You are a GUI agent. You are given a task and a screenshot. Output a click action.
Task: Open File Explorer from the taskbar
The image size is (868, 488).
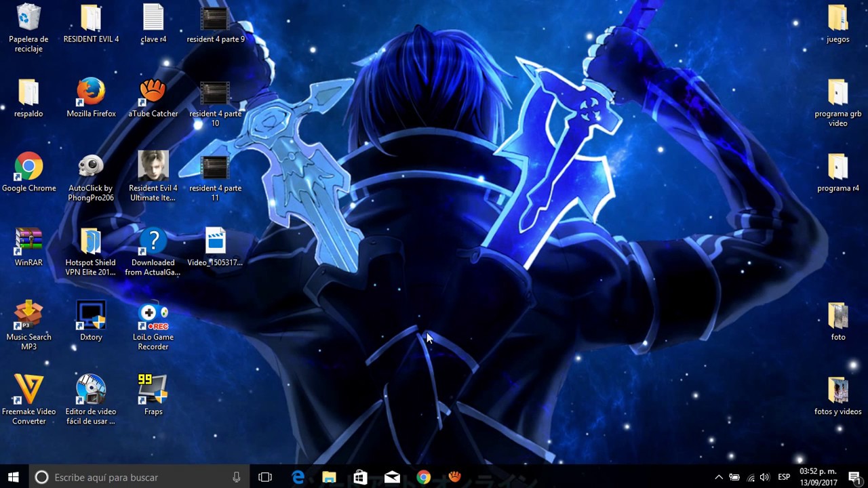[x=329, y=477]
